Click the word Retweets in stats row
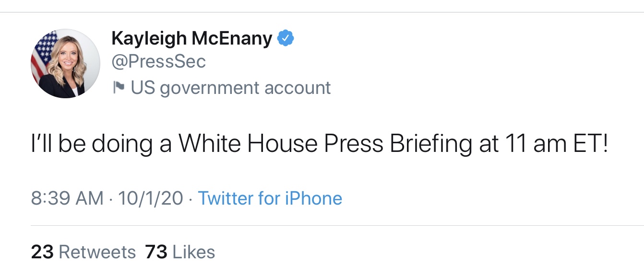Viewport: 644px width, 277px height. 97,252
